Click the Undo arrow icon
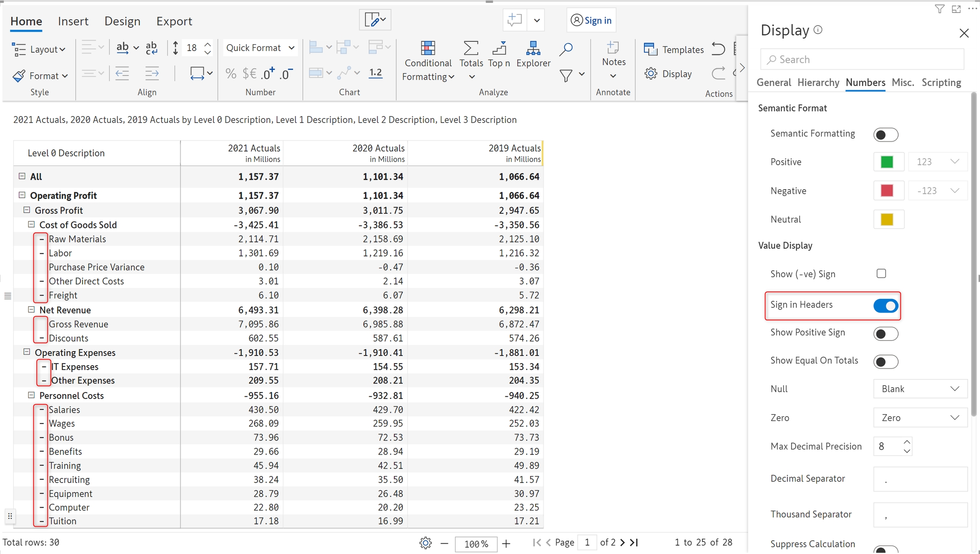 point(718,49)
